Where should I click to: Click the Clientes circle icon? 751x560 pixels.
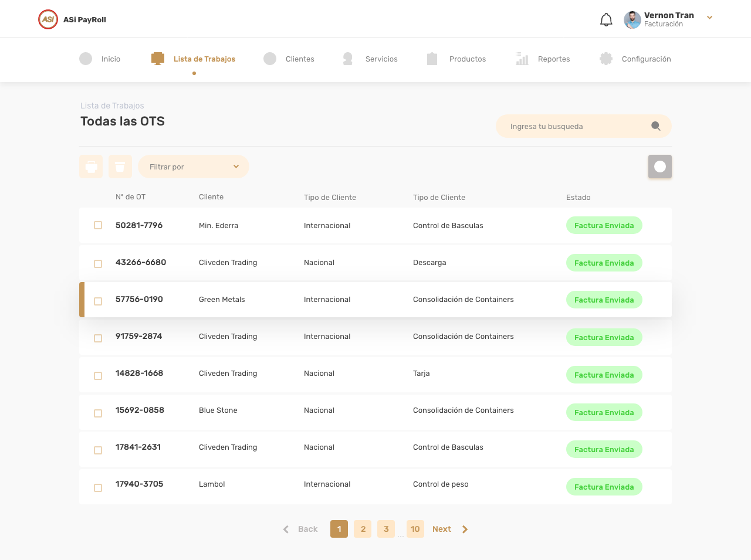point(270,59)
